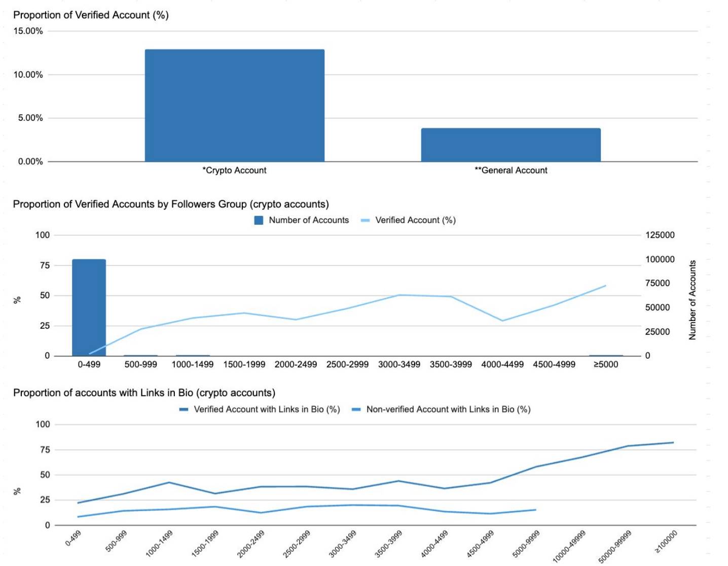Click the Number of Accounts legend swatch
This screenshot has width=728, height=566.
tap(259, 220)
